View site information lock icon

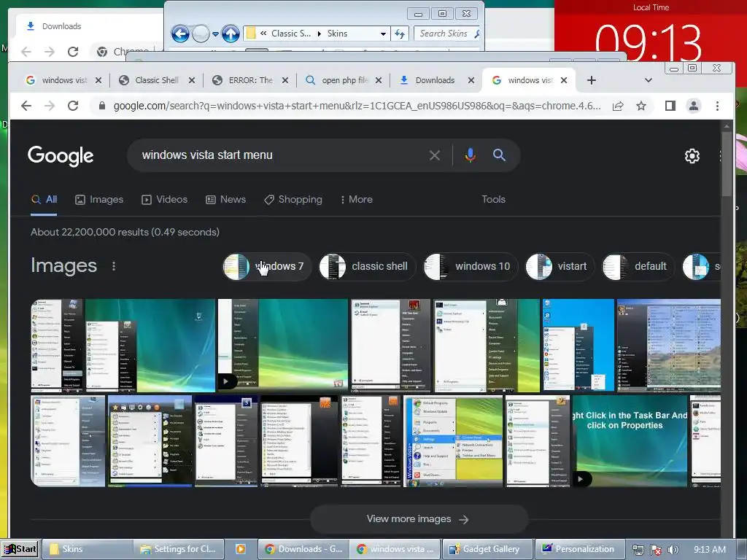(x=101, y=106)
